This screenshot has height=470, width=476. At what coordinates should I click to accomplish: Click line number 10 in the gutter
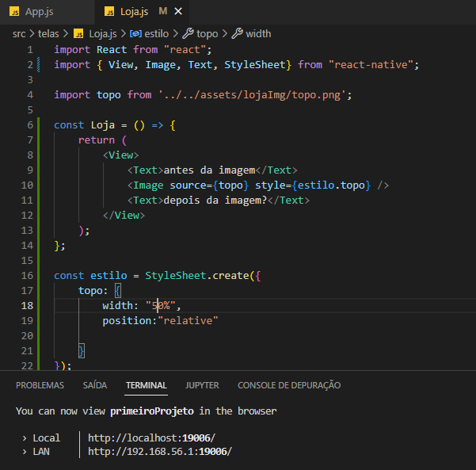click(x=27, y=185)
